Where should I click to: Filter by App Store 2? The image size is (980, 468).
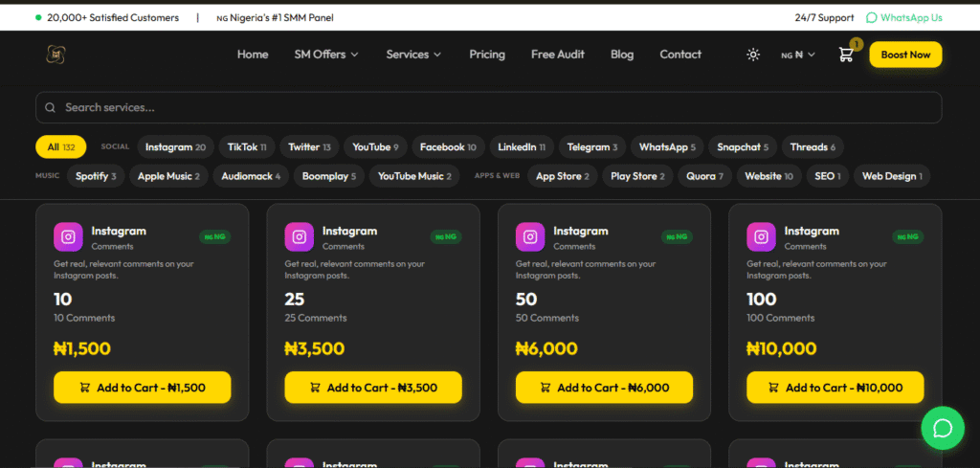563,176
